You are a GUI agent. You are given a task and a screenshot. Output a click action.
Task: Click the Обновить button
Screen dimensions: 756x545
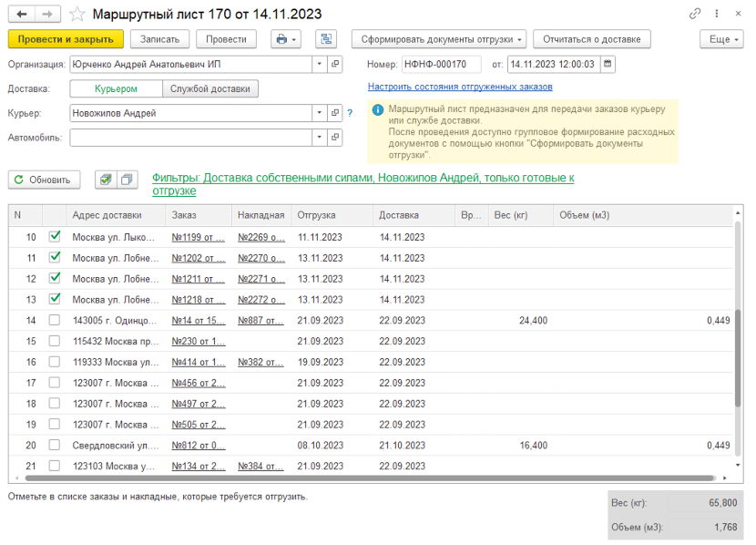point(44,180)
